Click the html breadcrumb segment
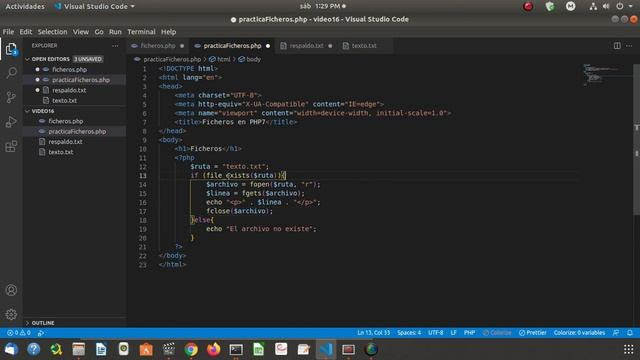 [220, 59]
